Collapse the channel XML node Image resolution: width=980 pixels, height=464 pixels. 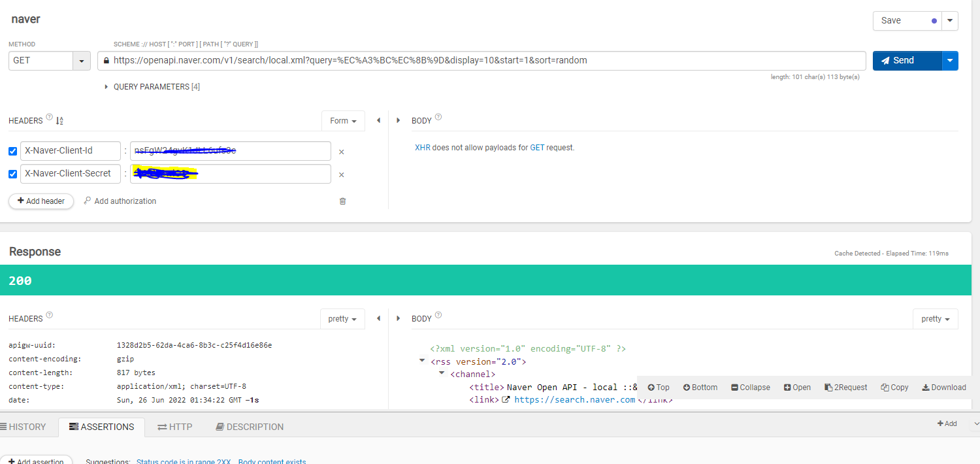tap(443, 374)
